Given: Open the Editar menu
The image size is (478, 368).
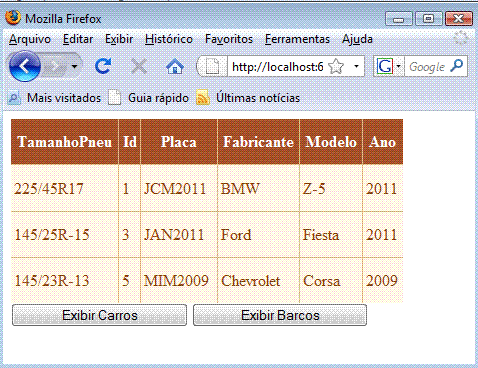Looking at the screenshot, I should pyautogui.click(x=78, y=39).
